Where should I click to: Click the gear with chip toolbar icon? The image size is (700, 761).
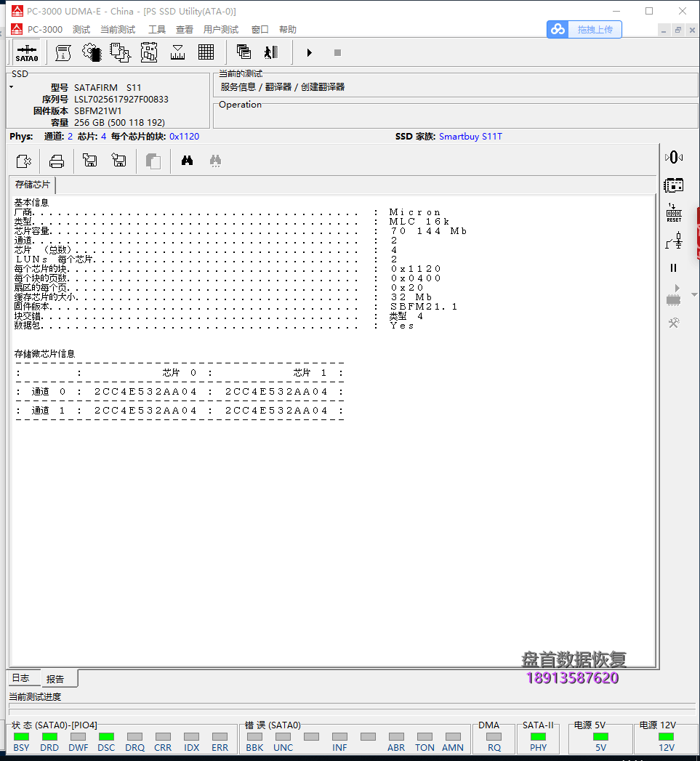tap(92, 53)
